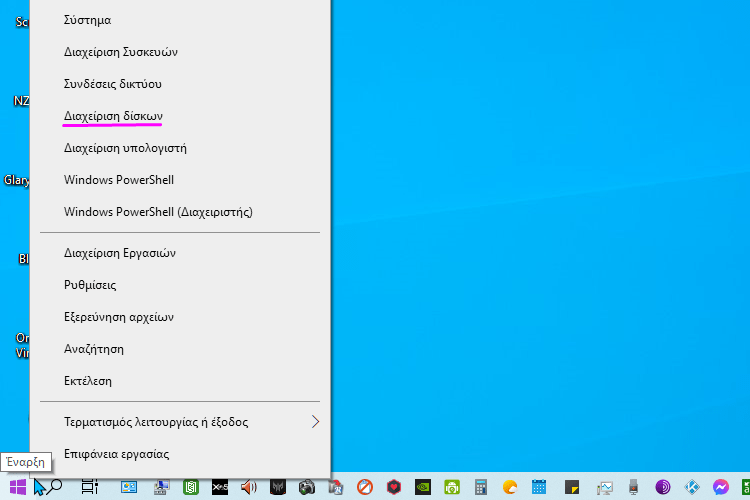
Task: Open Calculator from the taskbar
Action: coord(481,487)
